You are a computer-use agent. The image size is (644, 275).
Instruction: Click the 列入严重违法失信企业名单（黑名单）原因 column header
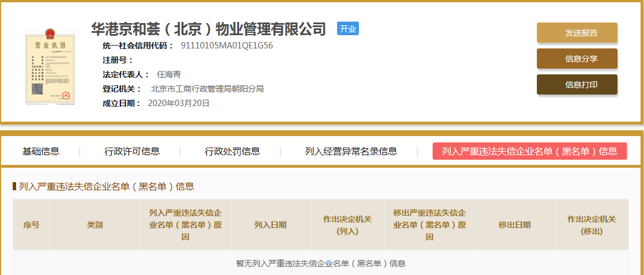(185, 225)
